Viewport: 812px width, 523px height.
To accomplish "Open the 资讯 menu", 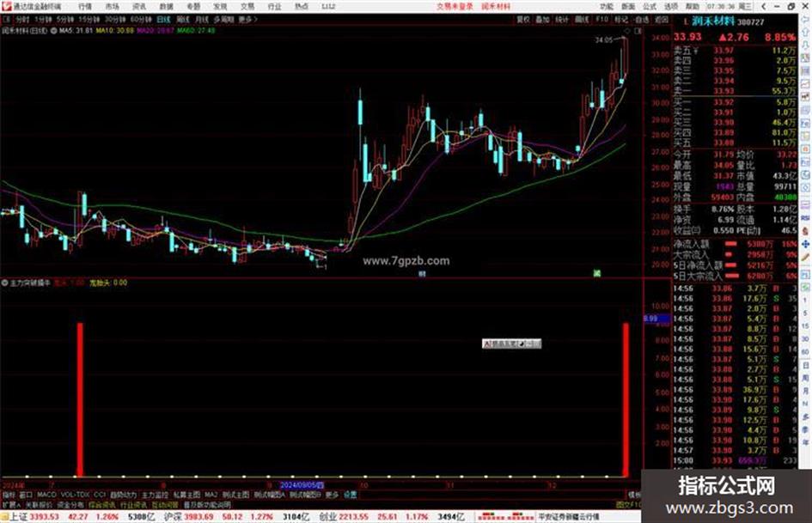I will point(139,6).
